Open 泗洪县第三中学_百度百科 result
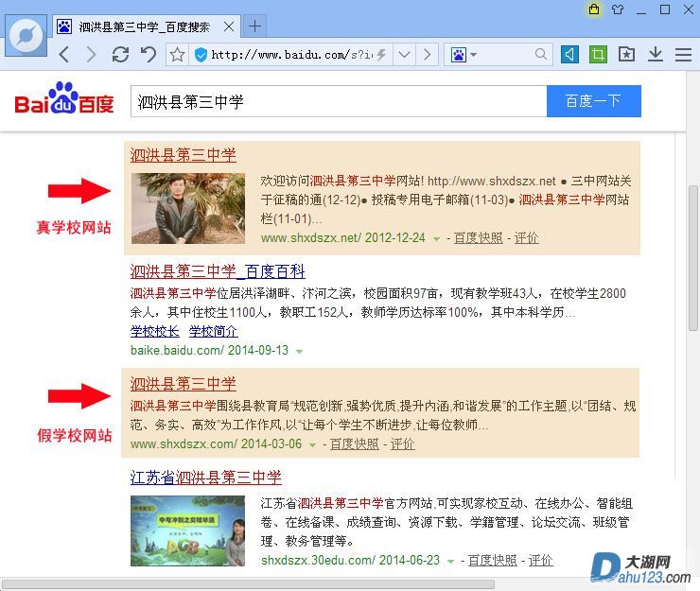This screenshot has width=700, height=591. pos(218,271)
